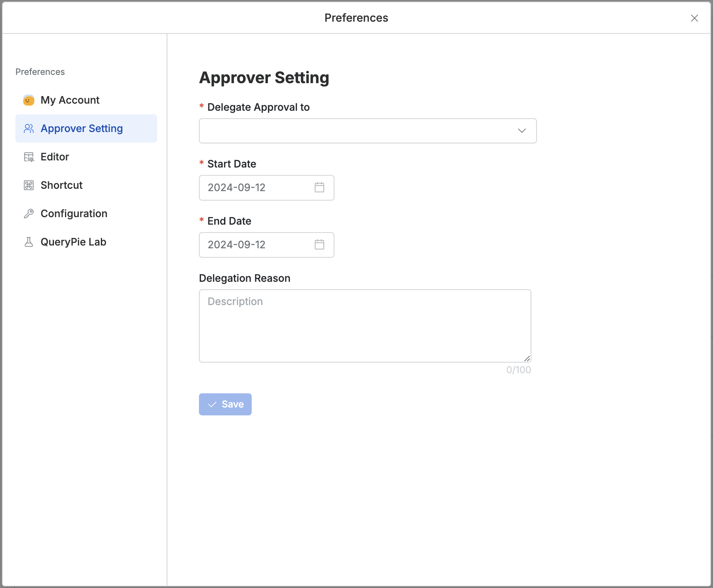Screen dimensions: 713x588
Task: Click the My Account avatar icon
Action: click(29, 100)
